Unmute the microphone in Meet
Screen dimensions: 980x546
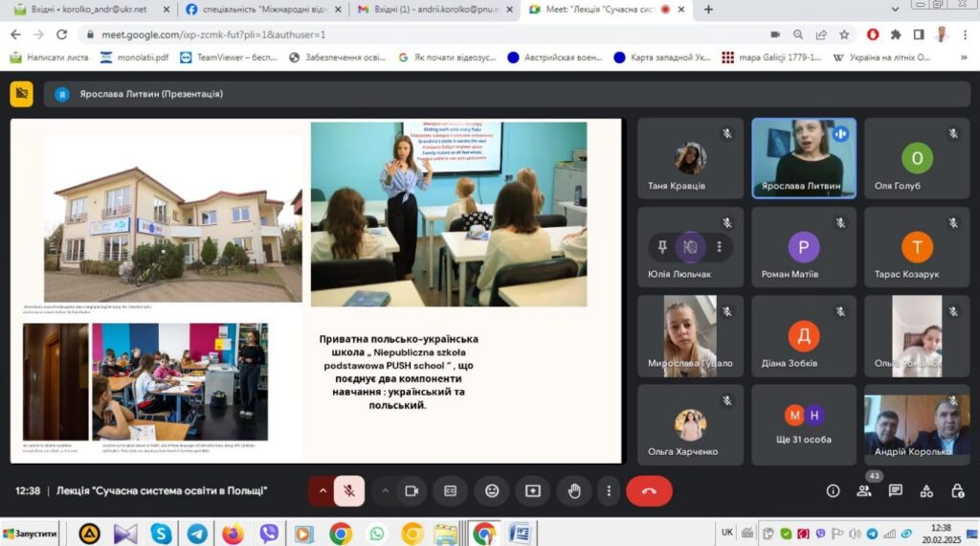(x=349, y=490)
